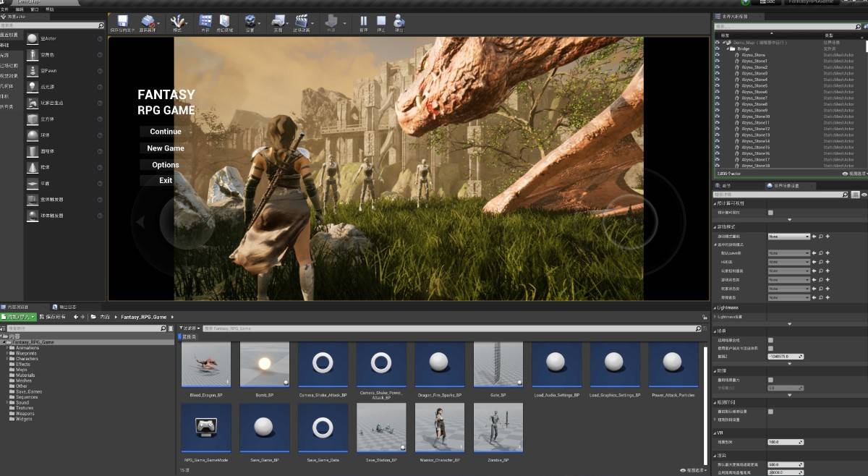Viewport: 868px width, 476px height.
Task: Select the Plane shape icon
Action: point(33,184)
